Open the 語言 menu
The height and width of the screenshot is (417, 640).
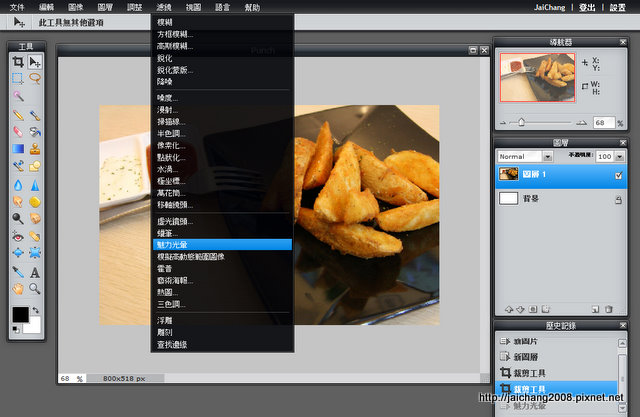[x=222, y=7]
